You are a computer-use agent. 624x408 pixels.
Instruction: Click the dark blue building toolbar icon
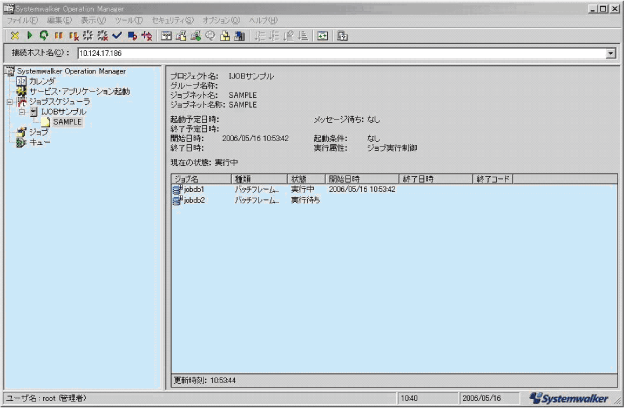click(x=240, y=36)
